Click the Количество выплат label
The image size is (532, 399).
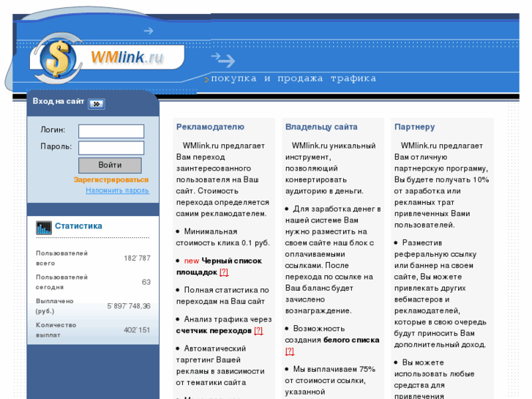(x=56, y=329)
